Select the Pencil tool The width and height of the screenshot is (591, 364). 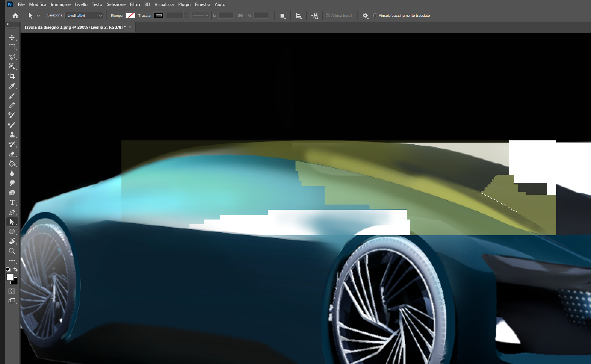tap(12, 105)
